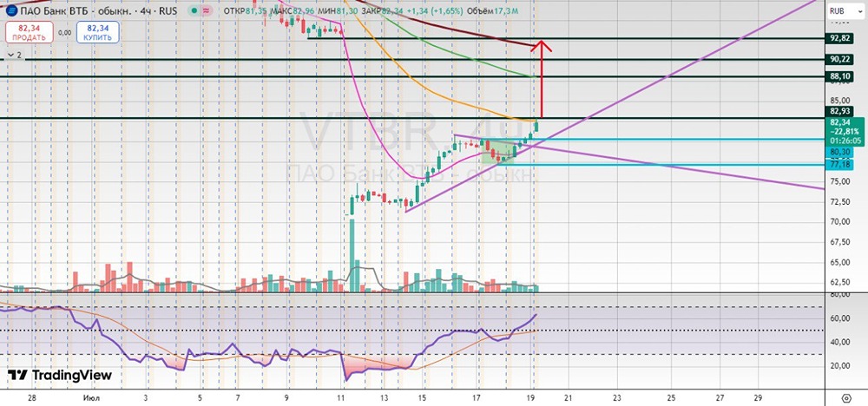The width and height of the screenshot is (868, 406).
Task: Click the pink approximately-equal data icon
Action: (206, 10)
